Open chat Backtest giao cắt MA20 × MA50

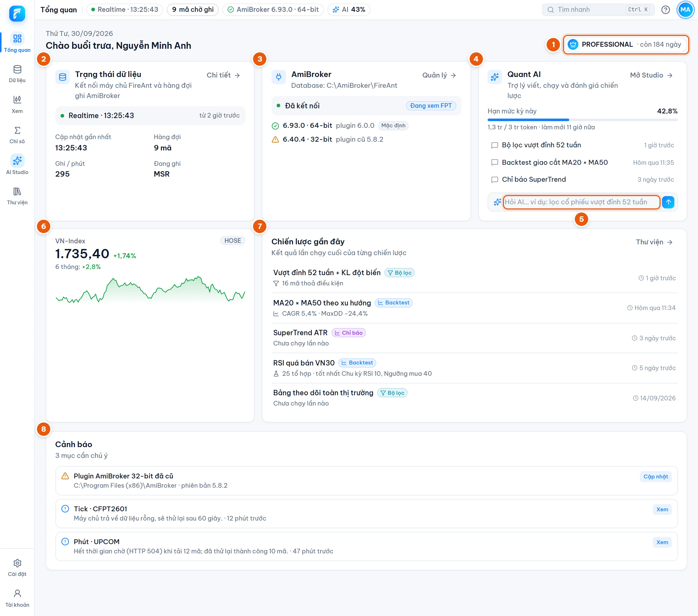tap(582, 162)
